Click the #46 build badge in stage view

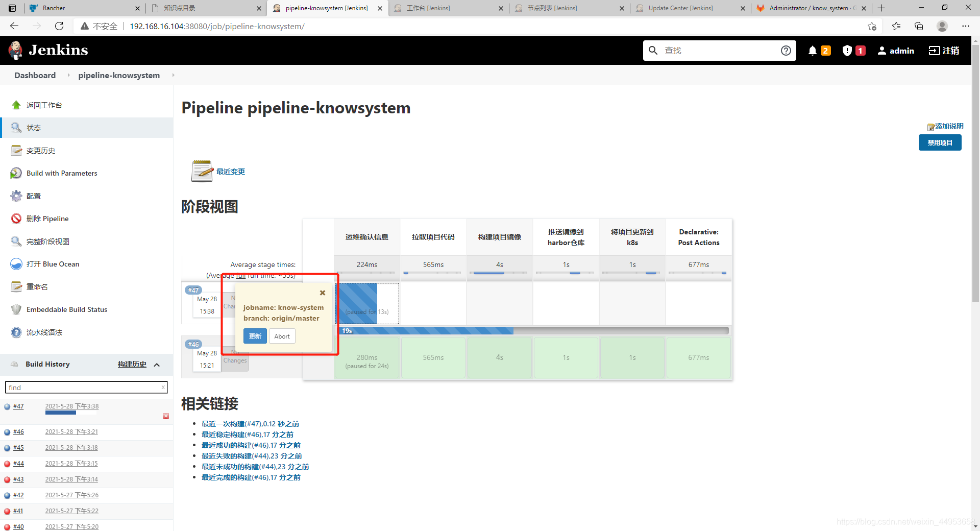[193, 344]
